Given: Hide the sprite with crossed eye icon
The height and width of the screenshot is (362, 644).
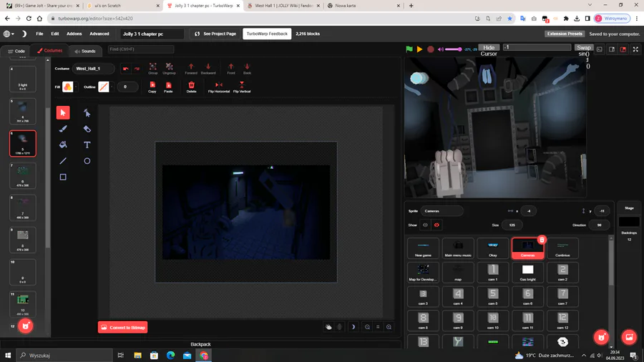Looking at the screenshot, I should [436, 225].
